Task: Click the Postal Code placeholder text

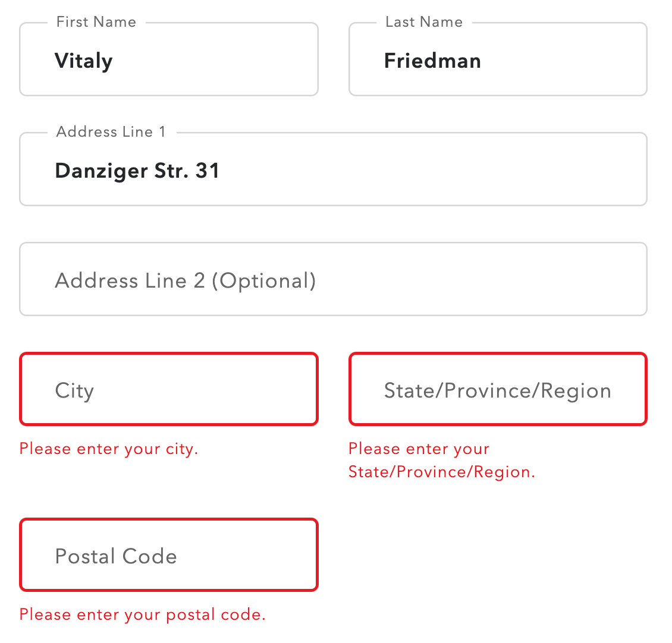Action: click(116, 556)
